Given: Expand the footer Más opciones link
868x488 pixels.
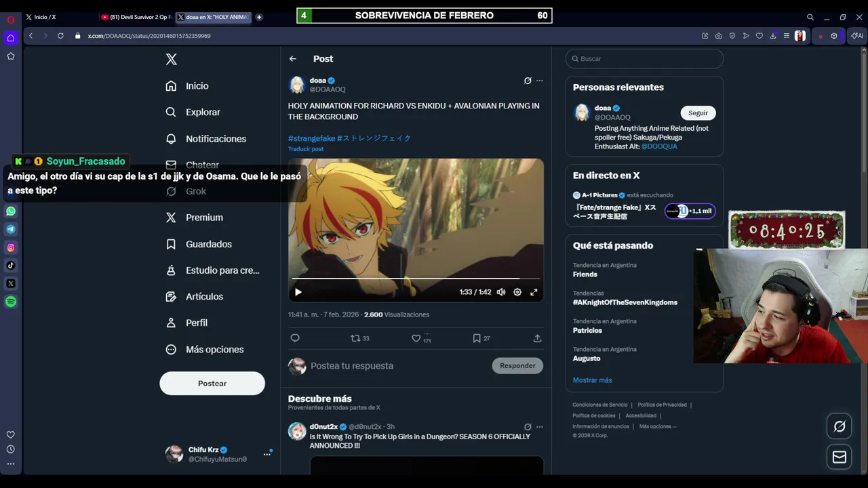Looking at the screenshot, I should [x=658, y=426].
